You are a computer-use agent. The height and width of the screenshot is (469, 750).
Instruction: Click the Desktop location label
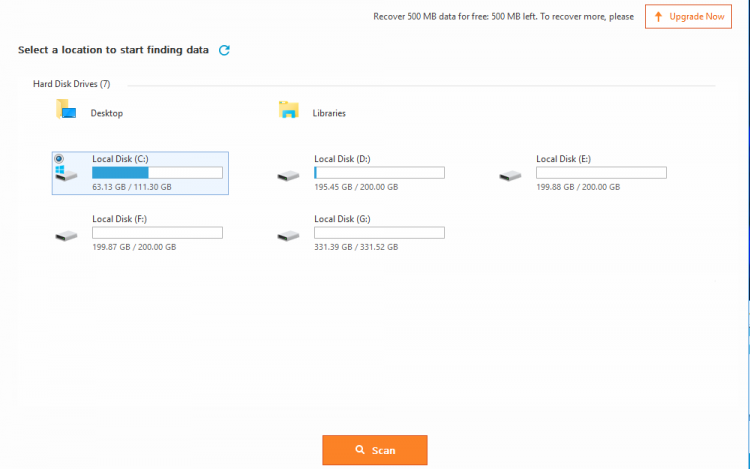pos(107,113)
